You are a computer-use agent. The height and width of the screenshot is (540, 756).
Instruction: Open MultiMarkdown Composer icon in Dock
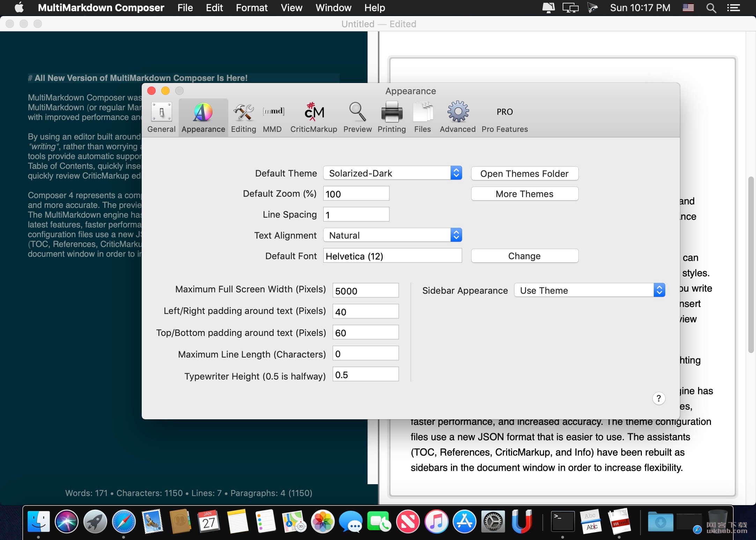619,522
